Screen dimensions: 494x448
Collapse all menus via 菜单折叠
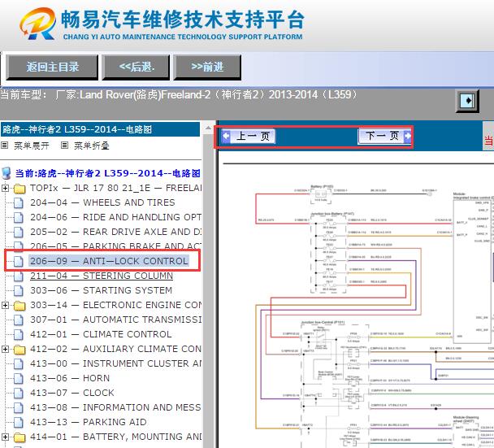tap(92, 146)
